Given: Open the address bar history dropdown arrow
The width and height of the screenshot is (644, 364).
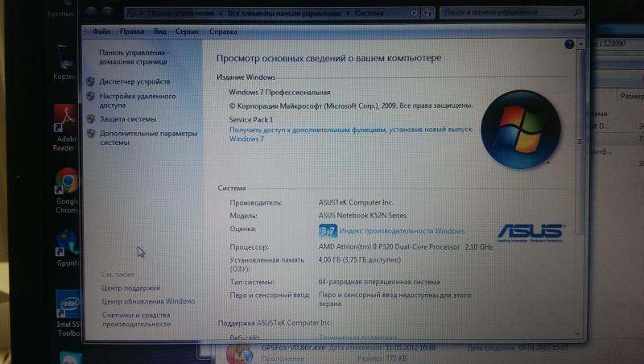Looking at the screenshot, I should [414, 13].
